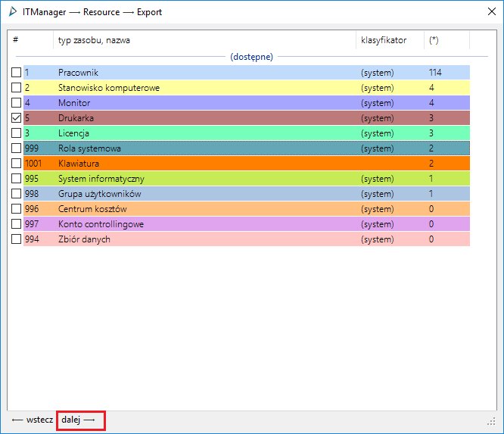504x434 pixels.
Task: Click the Zbiór danych row
Action: click(247, 239)
